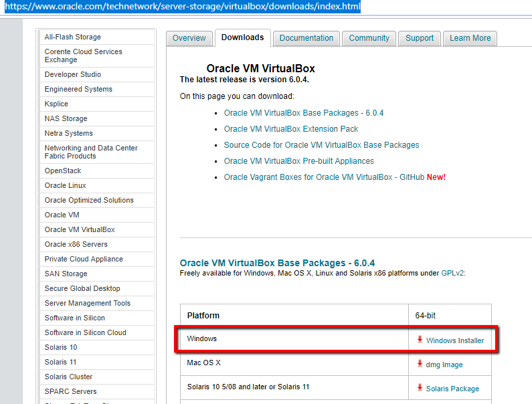
Task: Open Source Code for Base Packages link
Action: pos(321,145)
